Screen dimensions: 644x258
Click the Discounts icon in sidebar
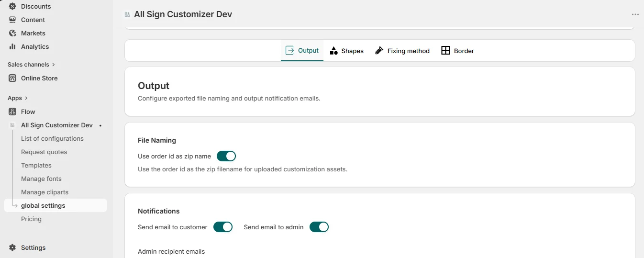[12, 6]
